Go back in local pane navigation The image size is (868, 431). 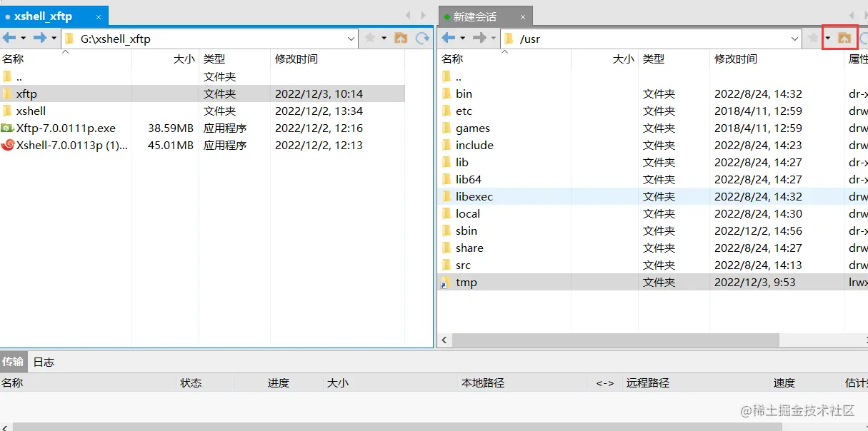(9, 38)
